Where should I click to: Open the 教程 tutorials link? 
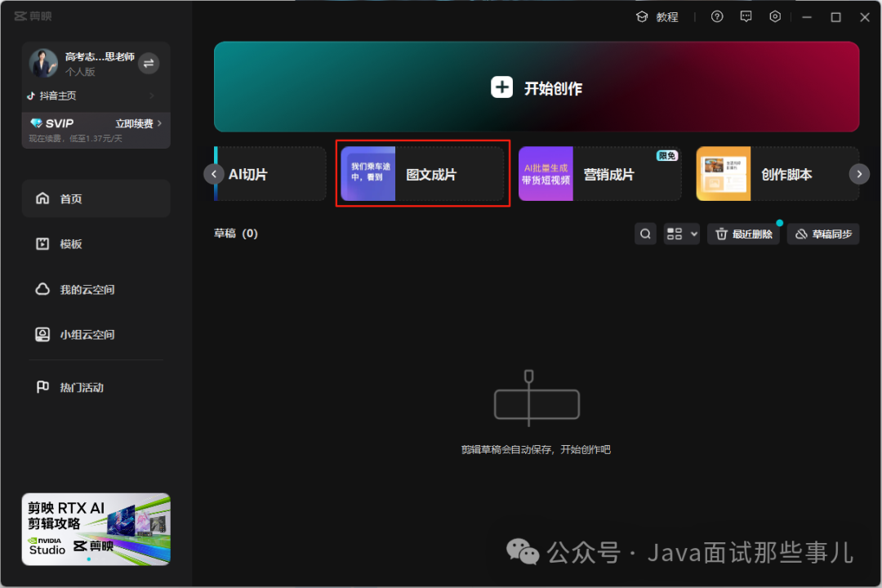point(657,17)
